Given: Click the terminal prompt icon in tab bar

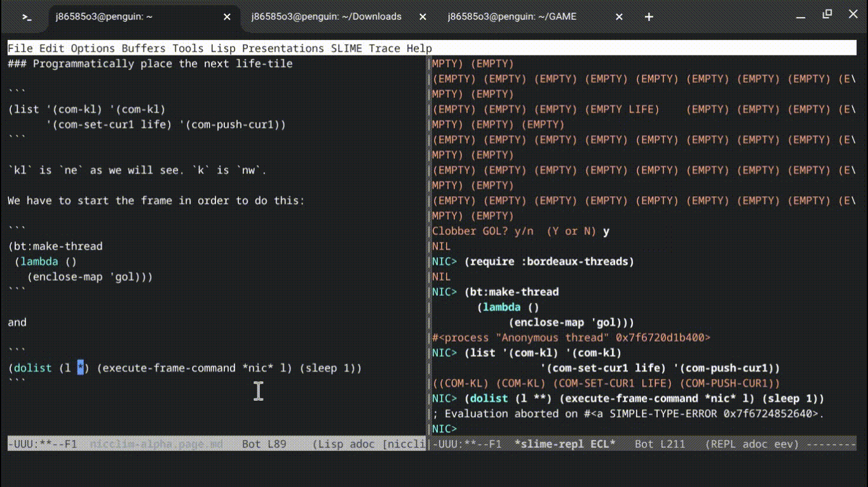Looking at the screenshot, I should (27, 17).
